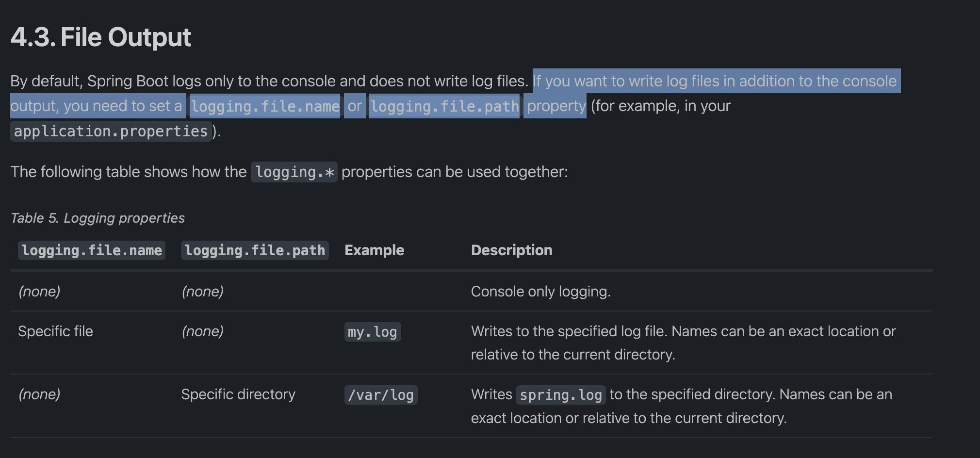The height and width of the screenshot is (458, 980).
Task: Click the application.properties inline code
Action: 111,131
